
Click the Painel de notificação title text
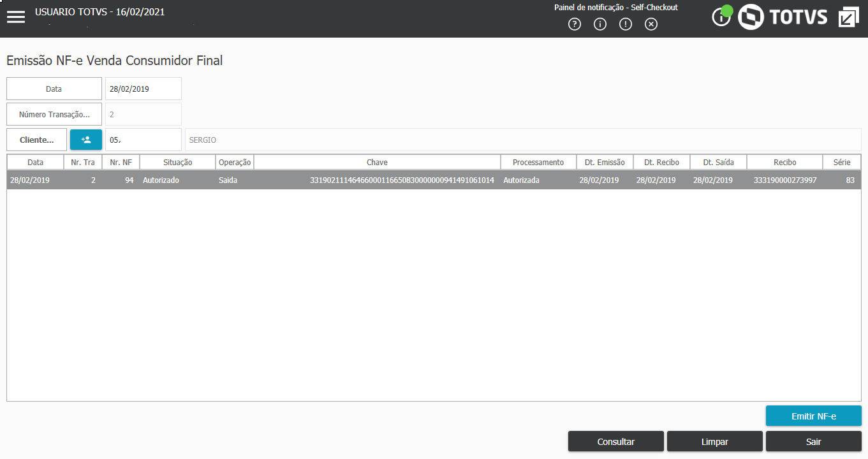[616, 8]
